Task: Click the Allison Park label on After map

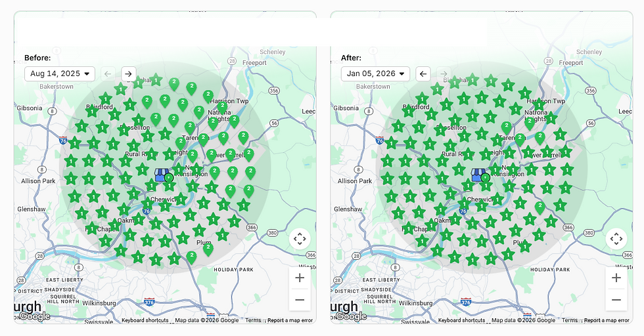Action: [355, 181]
